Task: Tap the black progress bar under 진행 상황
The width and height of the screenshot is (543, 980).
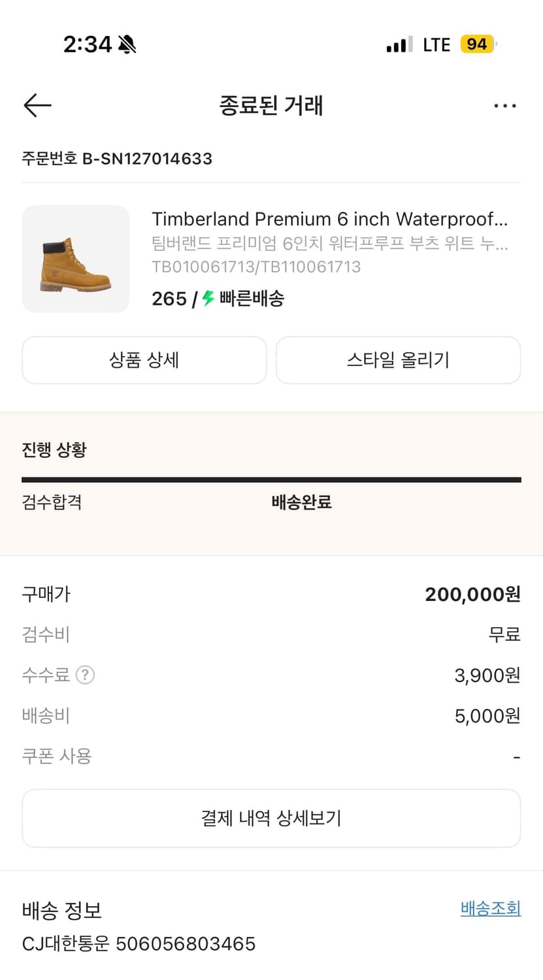Action: click(x=271, y=480)
